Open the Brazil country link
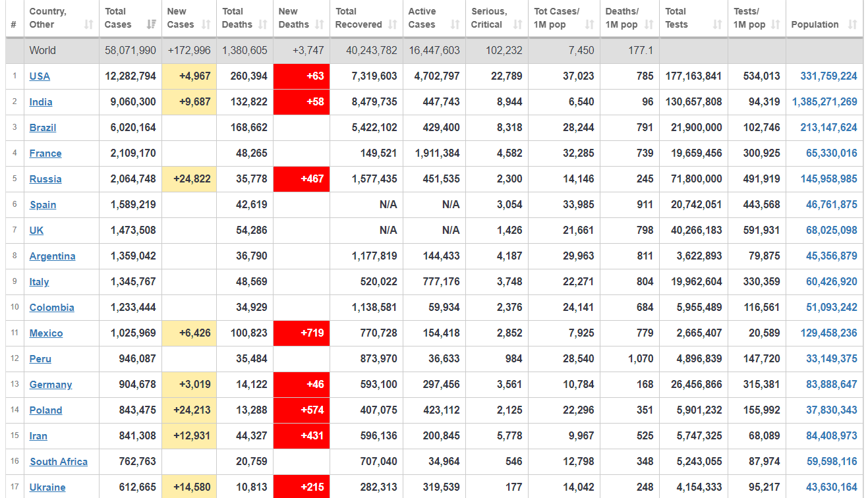 coord(43,128)
